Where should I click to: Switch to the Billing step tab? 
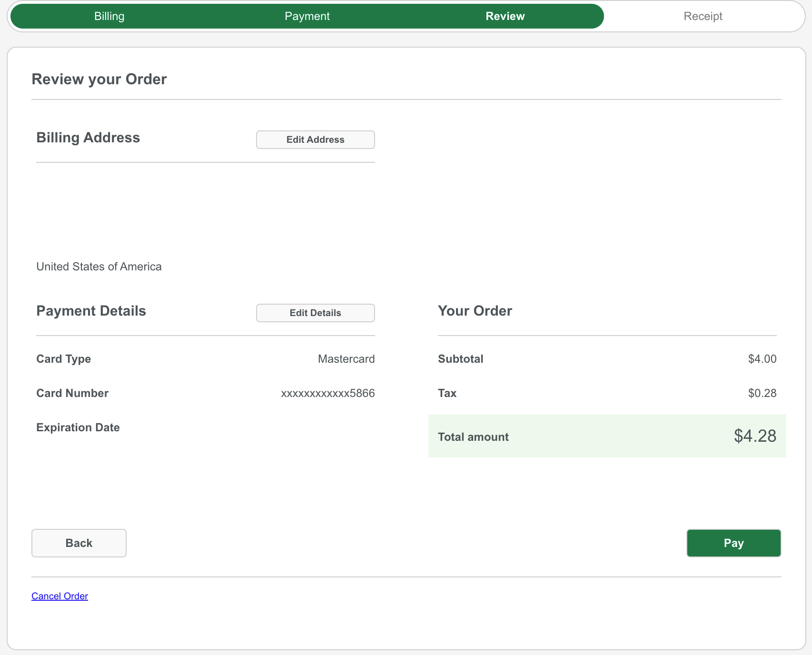click(109, 16)
